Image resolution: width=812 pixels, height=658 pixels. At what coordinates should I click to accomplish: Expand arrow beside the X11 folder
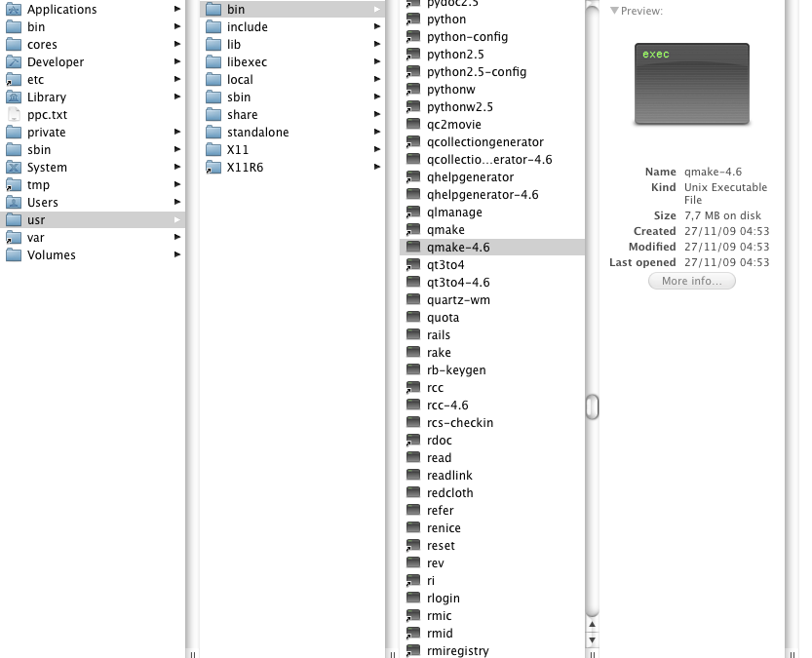(377, 149)
